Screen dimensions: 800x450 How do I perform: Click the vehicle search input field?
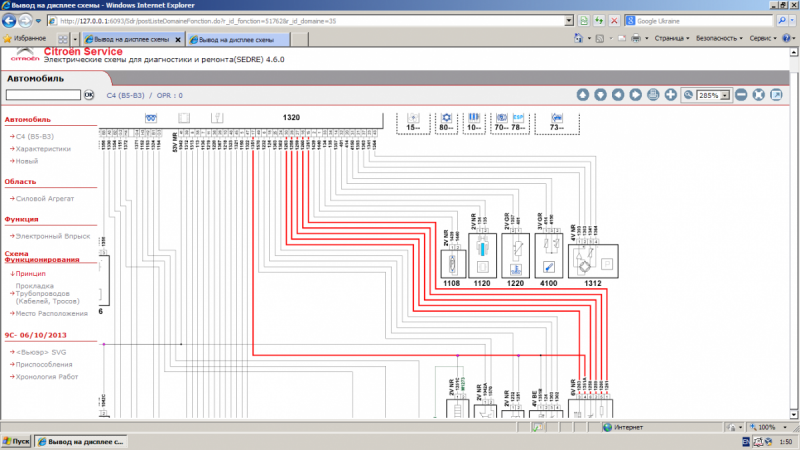coord(42,95)
